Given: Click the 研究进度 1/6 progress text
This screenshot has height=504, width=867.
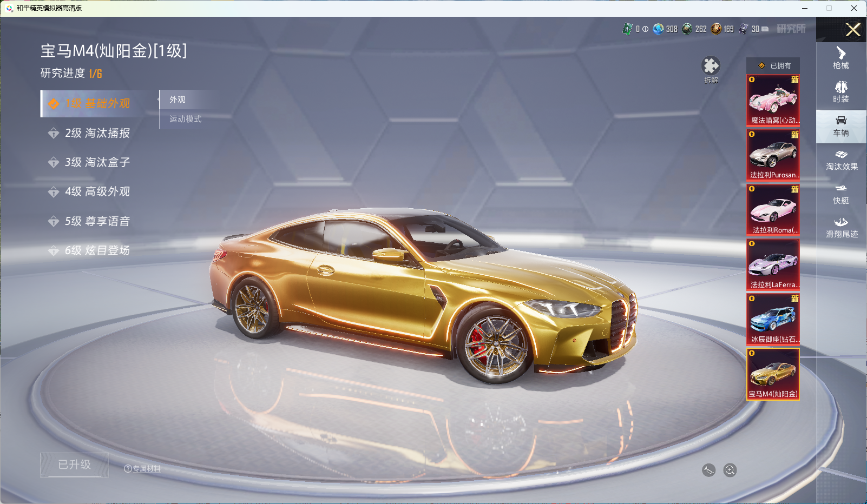Looking at the screenshot, I should (71, 74).
